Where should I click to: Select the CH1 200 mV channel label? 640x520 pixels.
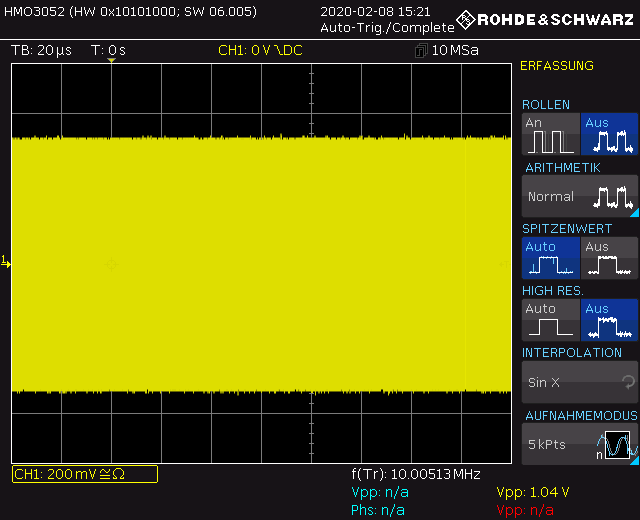[x=84, y=474]
